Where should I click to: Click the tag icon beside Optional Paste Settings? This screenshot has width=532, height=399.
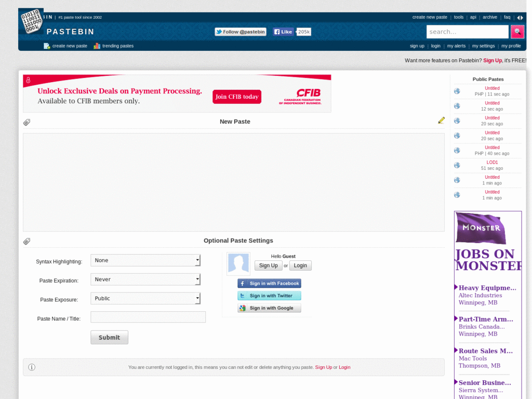point(26,241)
